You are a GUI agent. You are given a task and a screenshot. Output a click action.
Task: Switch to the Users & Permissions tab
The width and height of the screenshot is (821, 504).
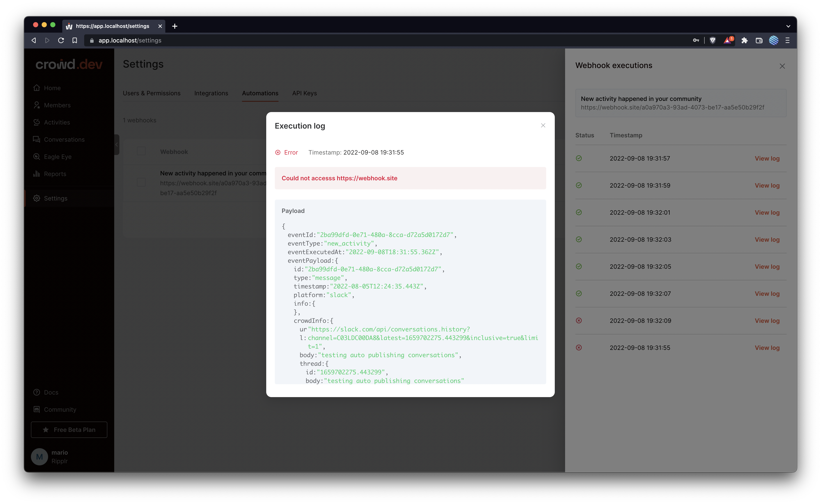tap(152, 93)
